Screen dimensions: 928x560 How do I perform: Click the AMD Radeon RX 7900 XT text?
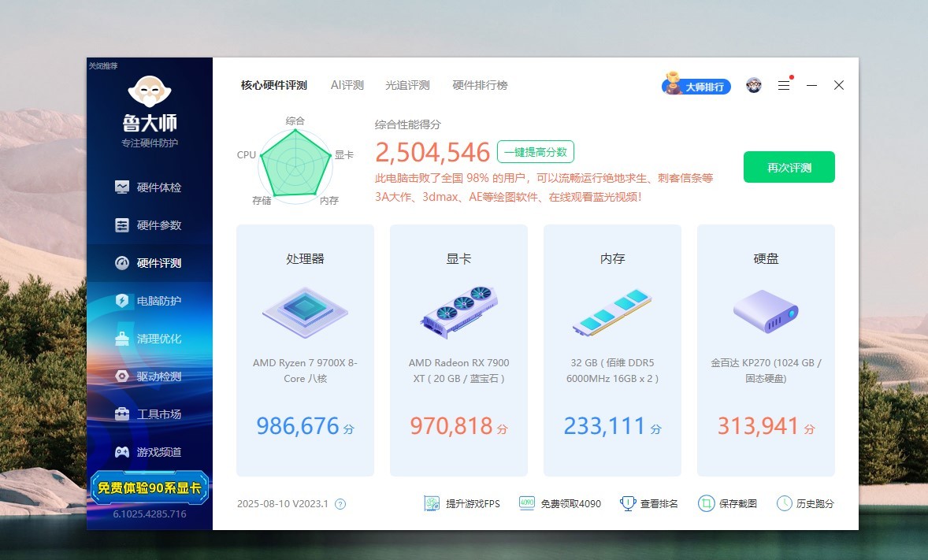(x=458, y=370)
